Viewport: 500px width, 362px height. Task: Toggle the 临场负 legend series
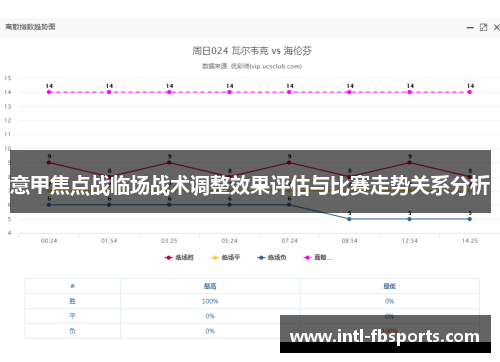click(272, 257)
